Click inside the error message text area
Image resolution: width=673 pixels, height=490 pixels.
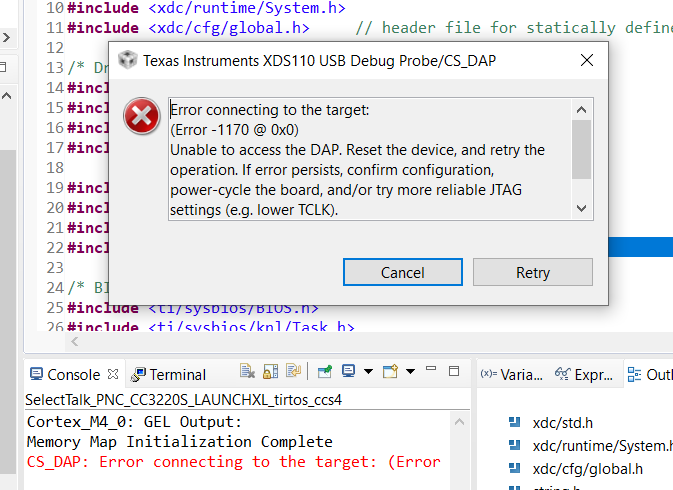(370, 159)
